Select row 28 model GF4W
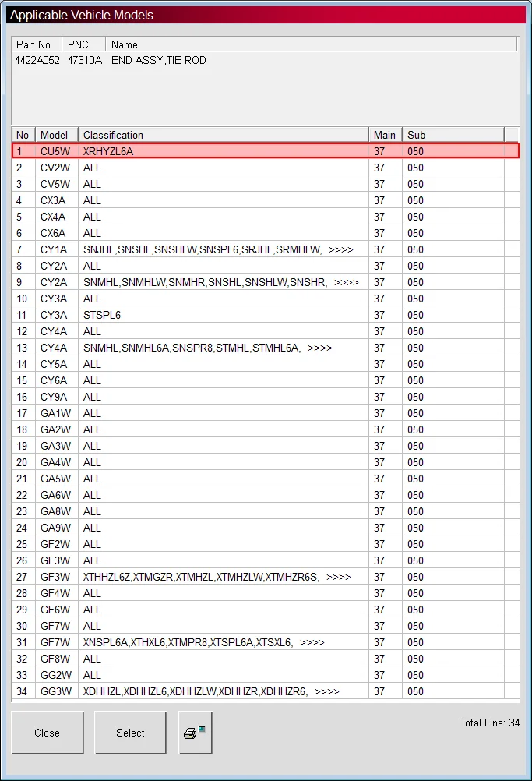 click(55, 594)
